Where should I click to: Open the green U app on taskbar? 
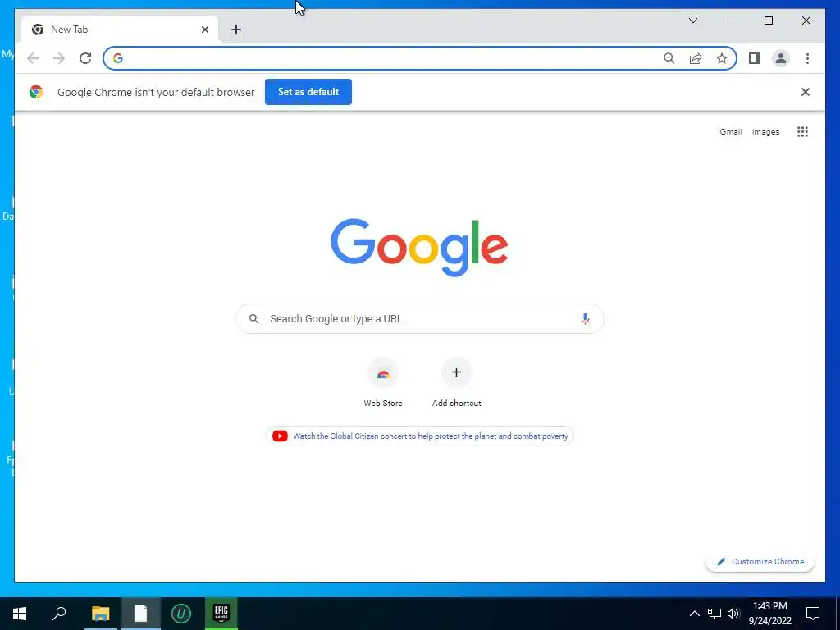point(181,614)
